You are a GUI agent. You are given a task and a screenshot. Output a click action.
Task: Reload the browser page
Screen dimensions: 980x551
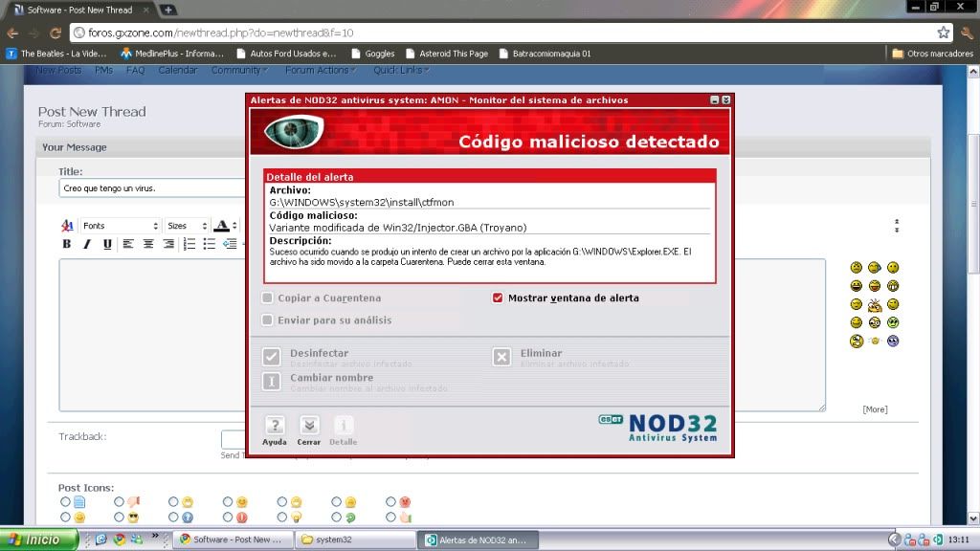(x=55, y=33)
